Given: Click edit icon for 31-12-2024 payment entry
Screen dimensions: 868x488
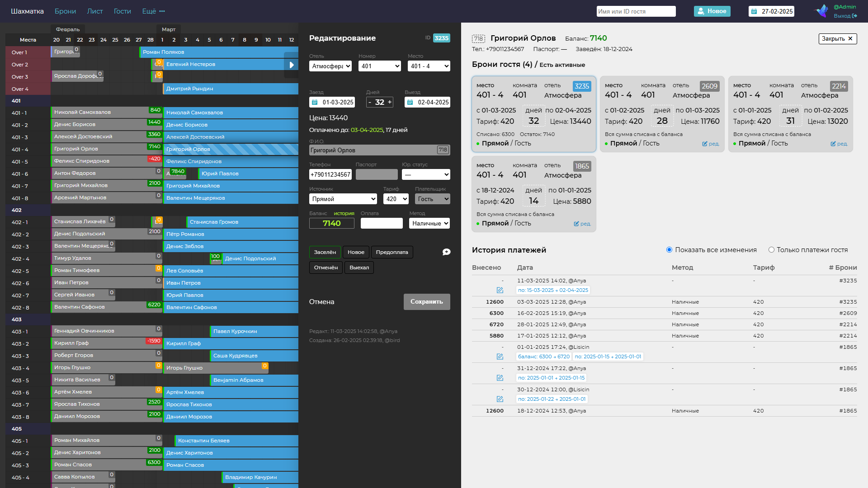Looking at the screenshot, I should coord(500,378).
